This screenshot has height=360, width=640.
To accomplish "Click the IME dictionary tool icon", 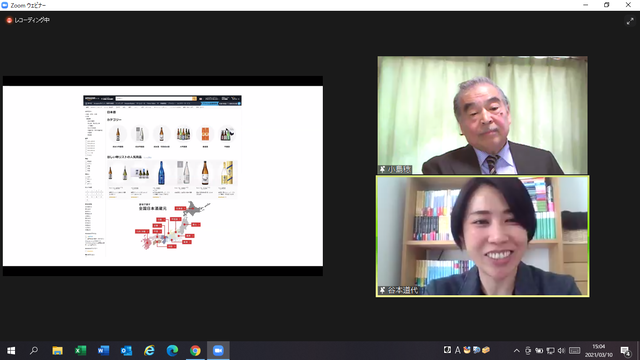I will [x=476, y=350].
